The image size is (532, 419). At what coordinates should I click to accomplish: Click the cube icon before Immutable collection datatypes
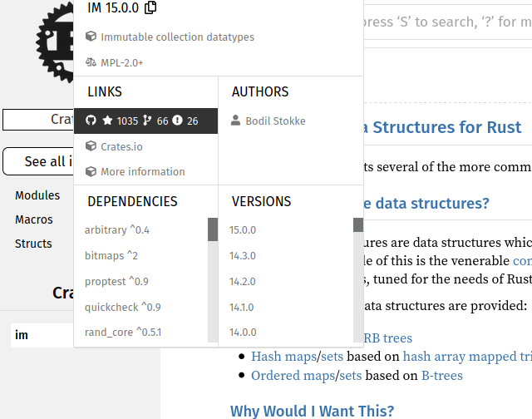[x=91, y=36]
